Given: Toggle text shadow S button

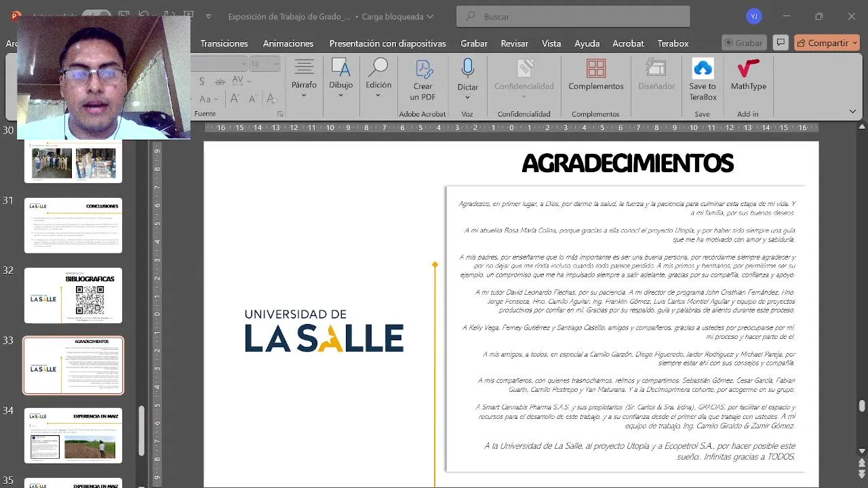Looking at the screenshot, I should point(201,81).
